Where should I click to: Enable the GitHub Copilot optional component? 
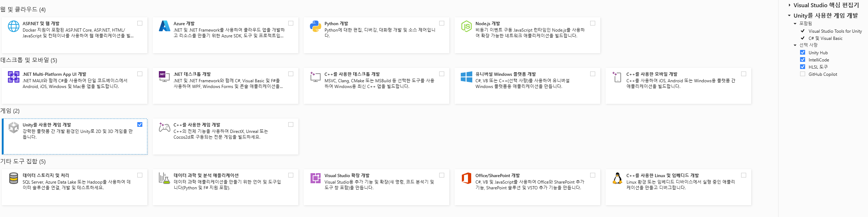point(803,74)
